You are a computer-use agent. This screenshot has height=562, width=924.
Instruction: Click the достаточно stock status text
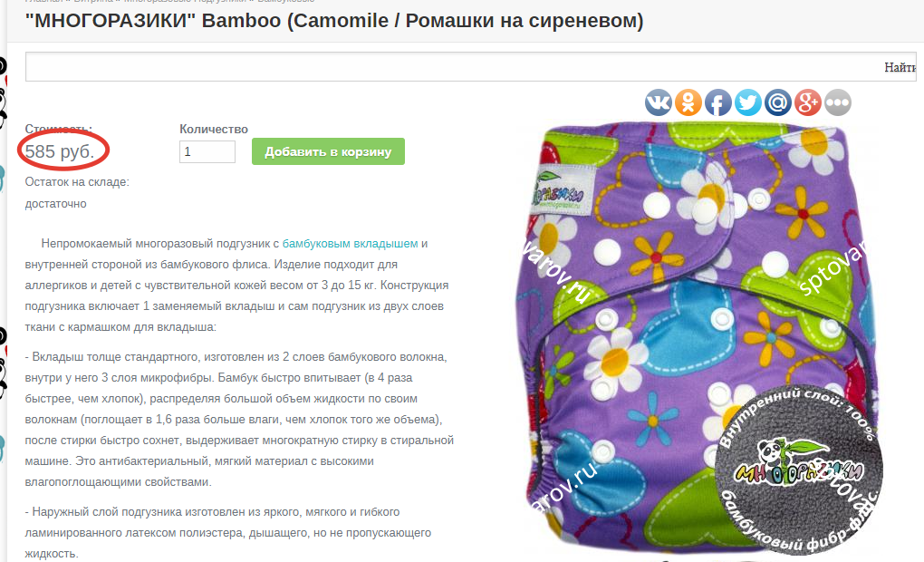pos(55,204)
